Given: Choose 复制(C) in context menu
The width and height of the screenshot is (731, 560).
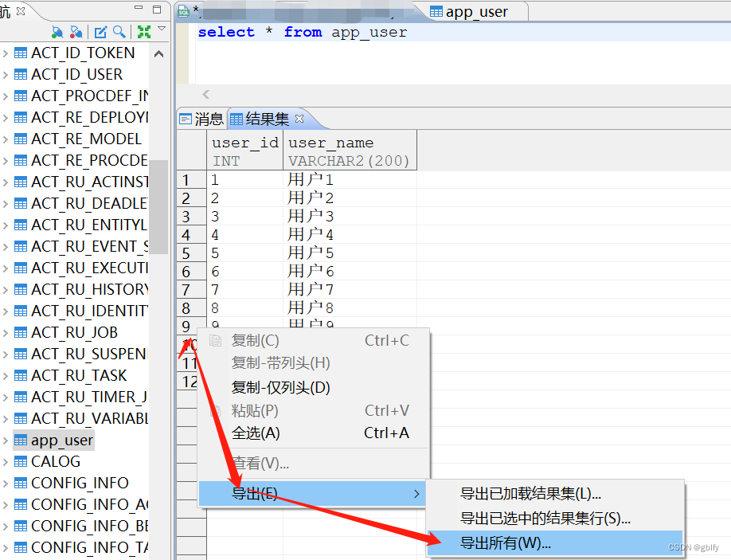Looking at the screenshot, I should (313, 341).
